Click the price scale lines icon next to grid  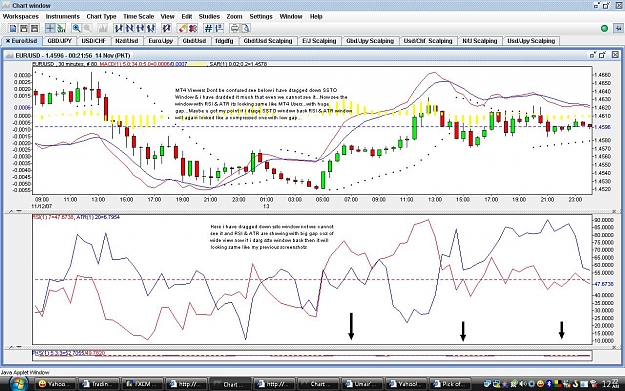[x=219, y=28]
